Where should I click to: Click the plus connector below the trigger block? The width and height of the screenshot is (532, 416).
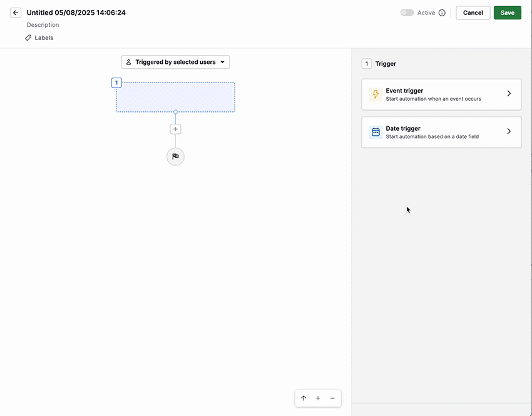tap(175, 128)
